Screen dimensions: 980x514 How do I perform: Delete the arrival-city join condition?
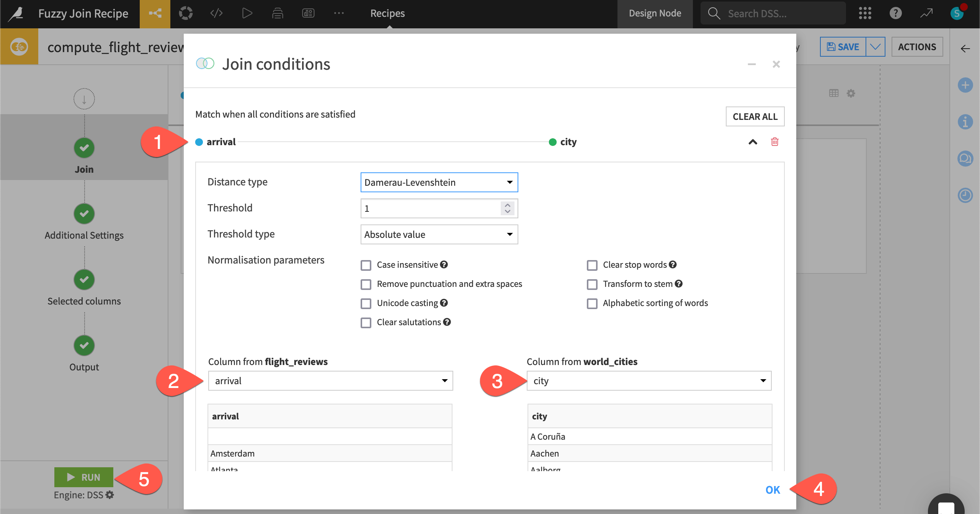(774, 142)
